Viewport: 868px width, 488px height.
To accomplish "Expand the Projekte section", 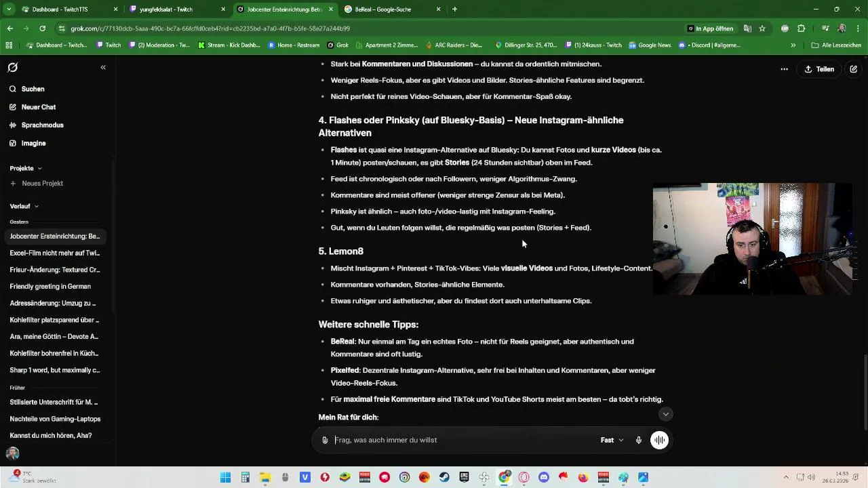I will coord(26,168).
